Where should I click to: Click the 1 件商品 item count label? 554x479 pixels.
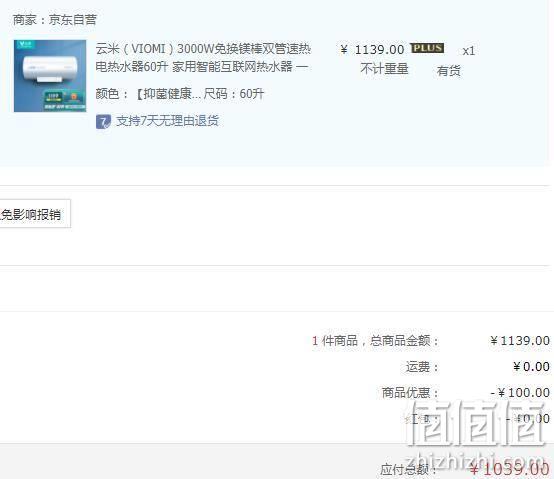(x=335, y=341)
